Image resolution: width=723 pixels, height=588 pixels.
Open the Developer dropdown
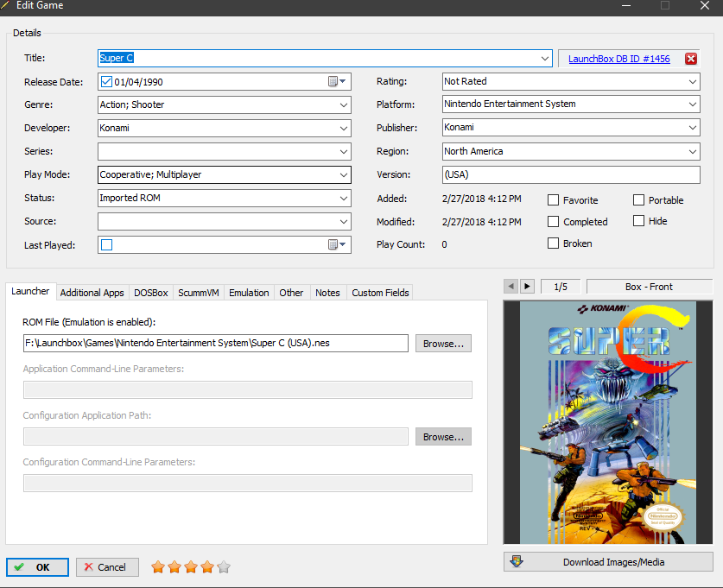tap(344, 128)
